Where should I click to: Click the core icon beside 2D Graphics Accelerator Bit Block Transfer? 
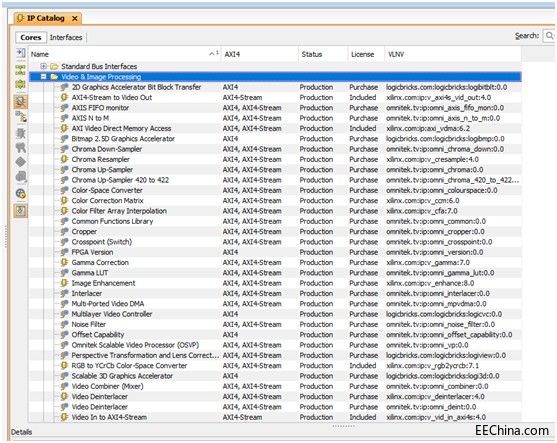pyautogui.click(x=64, y=87)
